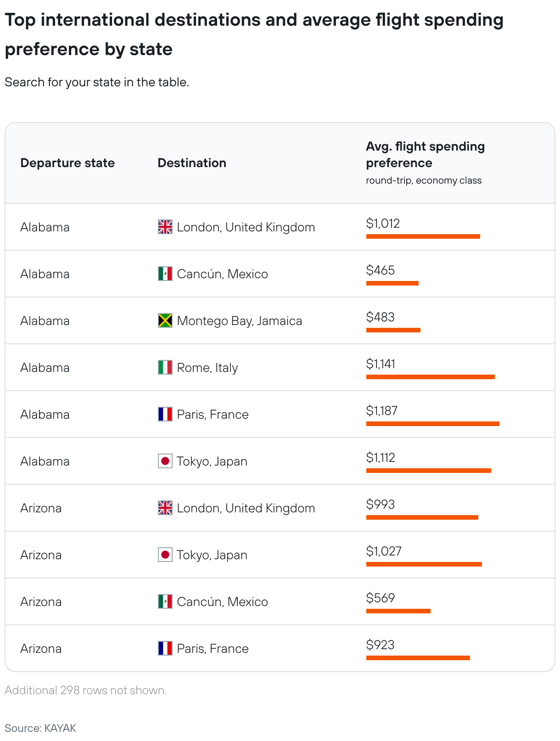The height and width of the screenshot is (741, 560).
Task: Click the Montego Bay, Jamaica destination text
Action: pyautogui.click(x=240, y=321)
